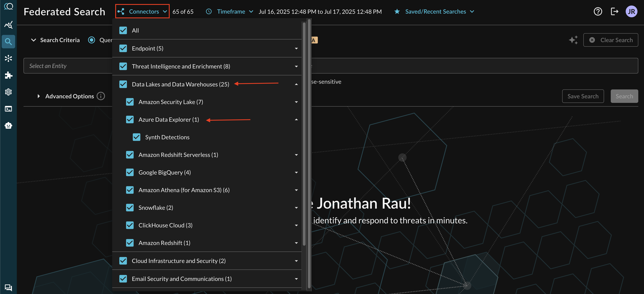The width and height of the screenshot is (644, 294).
Task: Expand Amazon Redshift (1) arrow
Action: pyautogui.click(x=296, y=243)
